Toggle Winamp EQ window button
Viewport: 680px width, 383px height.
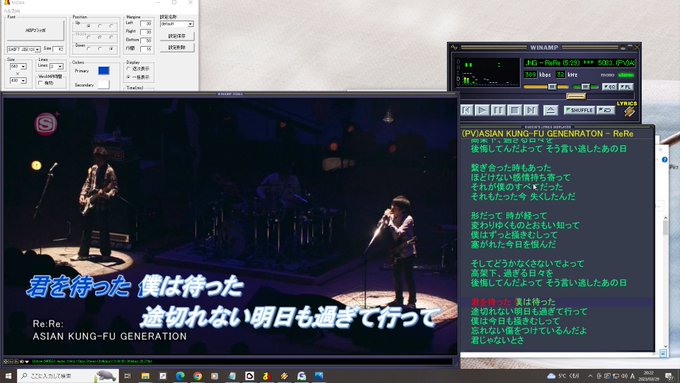609,87
